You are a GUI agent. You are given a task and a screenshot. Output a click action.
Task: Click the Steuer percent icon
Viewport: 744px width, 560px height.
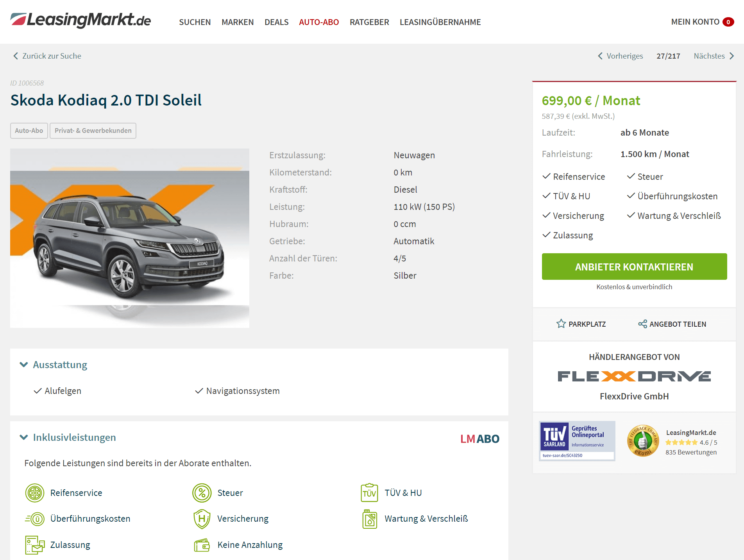coord(202,493)
